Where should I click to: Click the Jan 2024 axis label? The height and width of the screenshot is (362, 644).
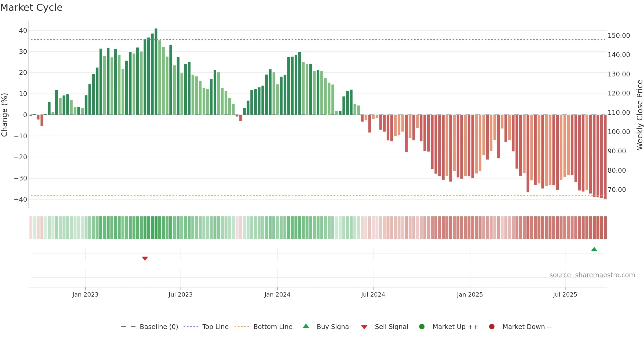pos(277,294)
